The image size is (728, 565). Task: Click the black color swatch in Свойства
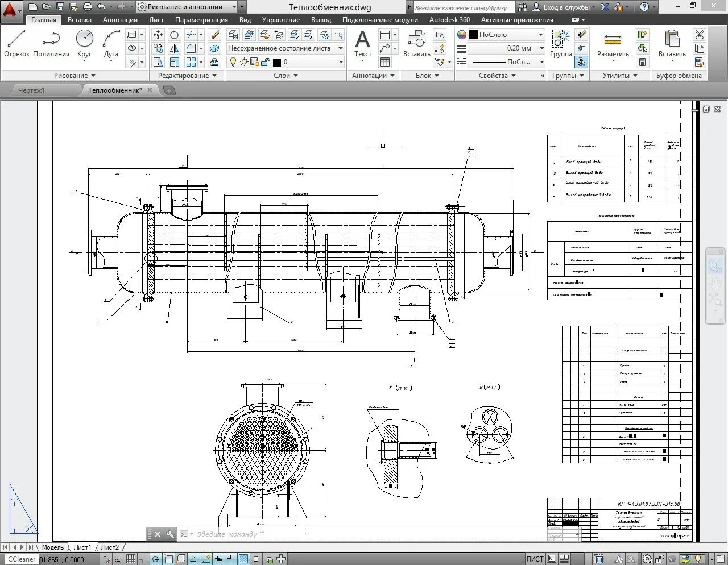point(474,35)
